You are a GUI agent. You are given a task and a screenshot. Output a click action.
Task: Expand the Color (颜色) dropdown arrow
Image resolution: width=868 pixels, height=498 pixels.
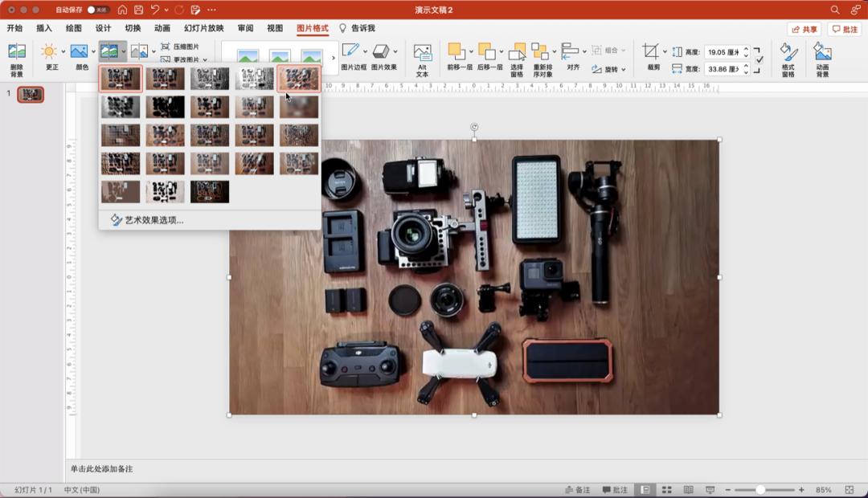[x=93, y=51]
